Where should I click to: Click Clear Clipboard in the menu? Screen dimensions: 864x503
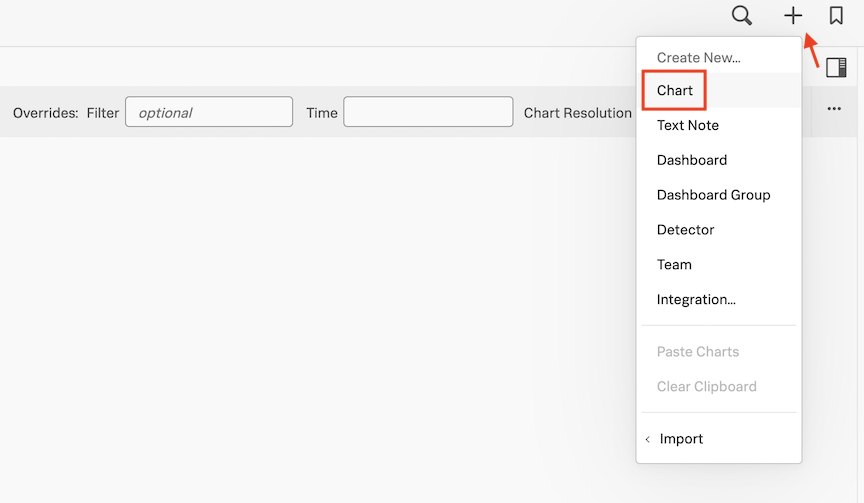coord(706,387)
